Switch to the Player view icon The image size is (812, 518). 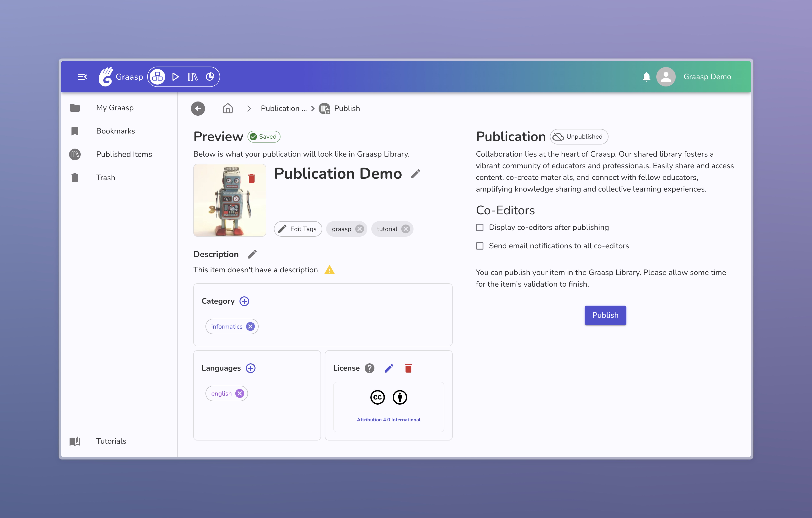pyautogui.click(x=175, y=77)
